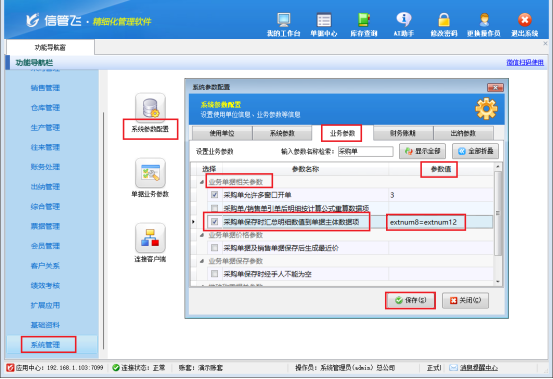Close the 系统参数配置 dialog window
Image resolution: width=553 pixels, height=379 pixels.
pyautogui.click(x=495, y=87)
